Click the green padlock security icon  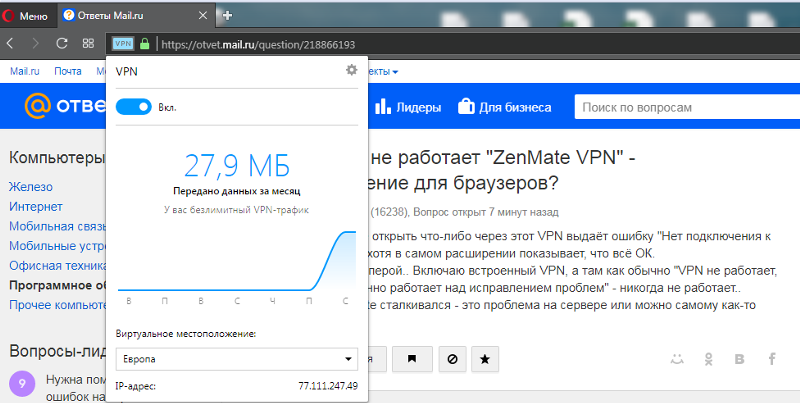[144, 44]
